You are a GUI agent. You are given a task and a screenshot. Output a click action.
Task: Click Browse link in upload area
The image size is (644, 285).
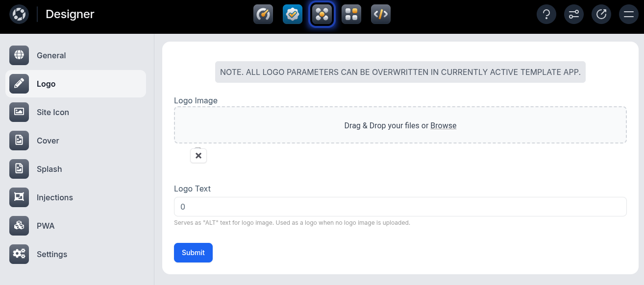[x=443, y=125]
